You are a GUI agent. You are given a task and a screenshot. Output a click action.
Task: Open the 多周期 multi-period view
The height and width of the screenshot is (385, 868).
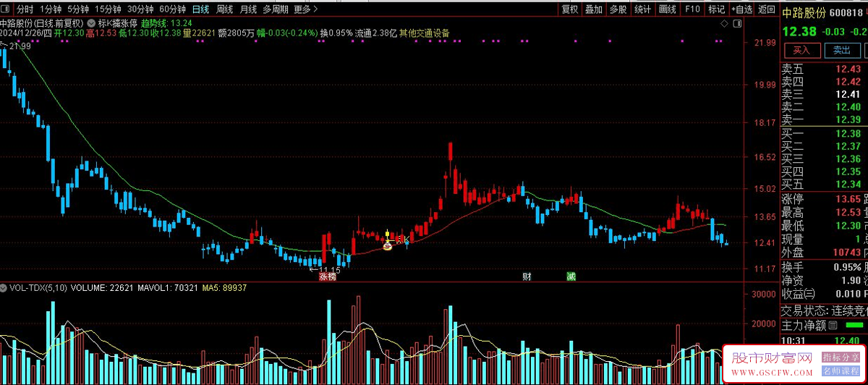pyautogui.click(x=275, y=9)
